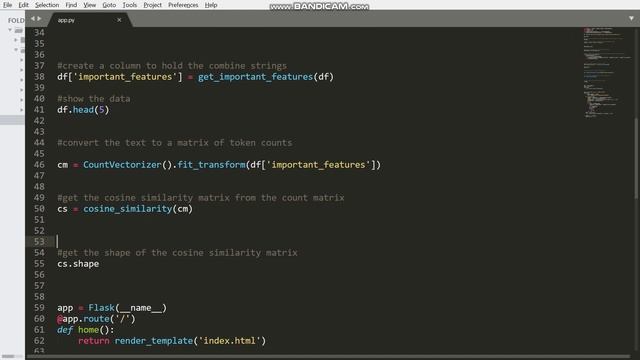Open the Project menu

(152, 5)
